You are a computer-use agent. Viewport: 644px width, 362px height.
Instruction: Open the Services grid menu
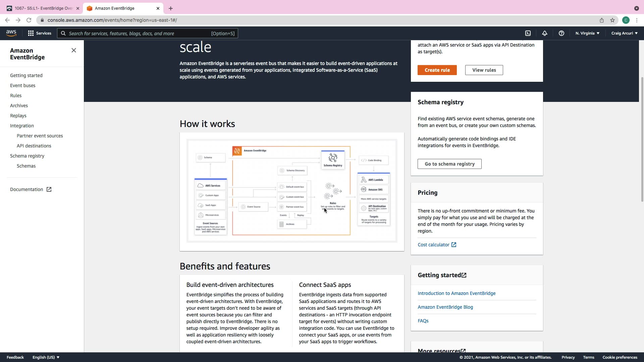coord(40,33)
